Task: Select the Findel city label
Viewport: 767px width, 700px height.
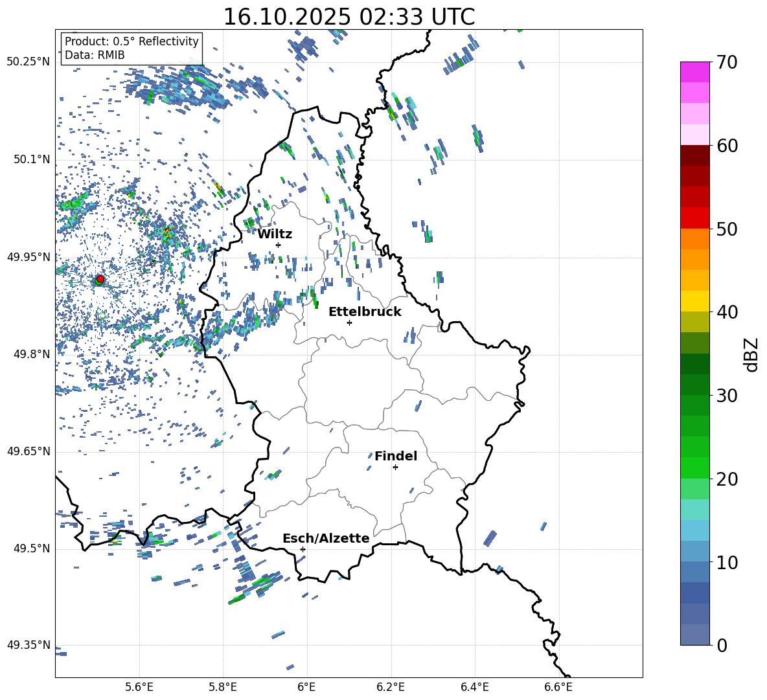Action: coord(396,456)
